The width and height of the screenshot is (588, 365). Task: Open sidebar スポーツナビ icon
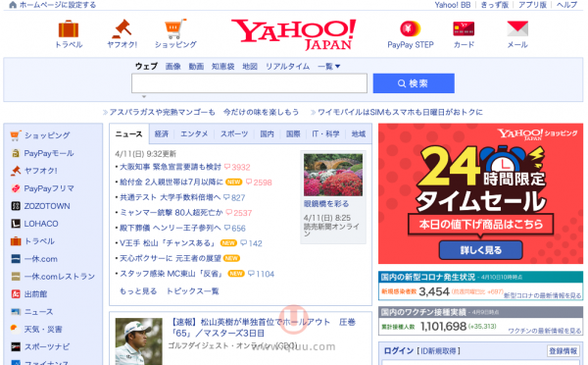tap(16, 346)
